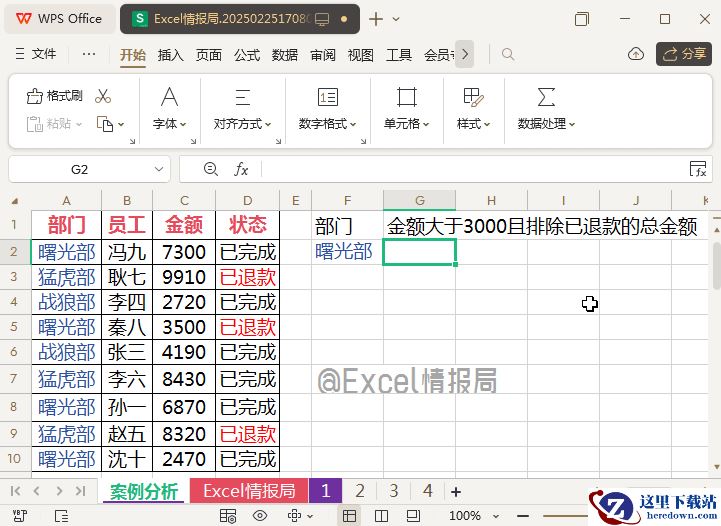Switch to the Review (审阅) tab

point(323,55)
